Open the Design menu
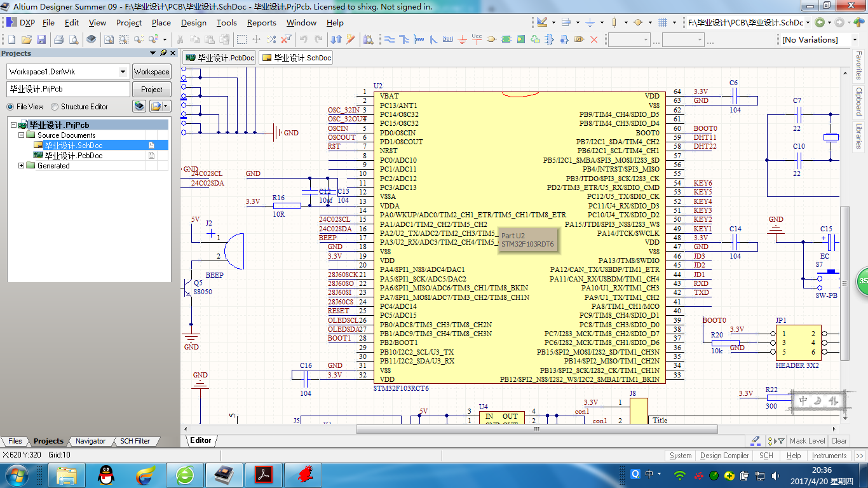Viewport: 868px width, 488px height. [194, 23]
